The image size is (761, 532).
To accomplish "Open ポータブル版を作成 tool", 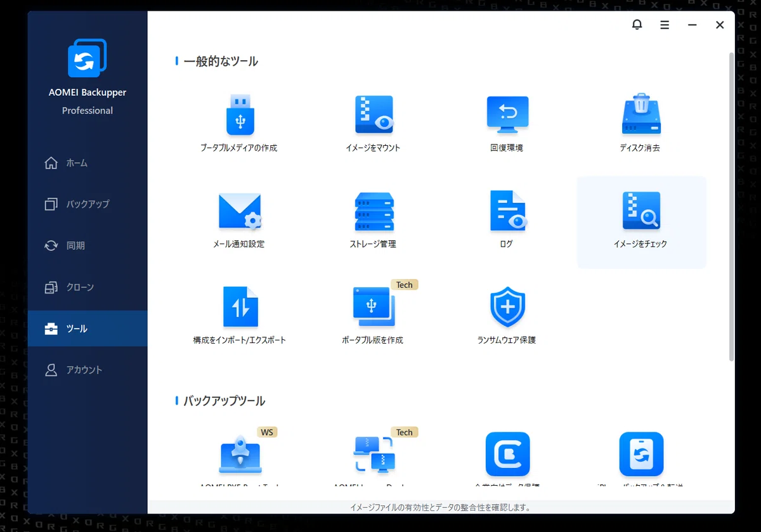I will point(374,316).
